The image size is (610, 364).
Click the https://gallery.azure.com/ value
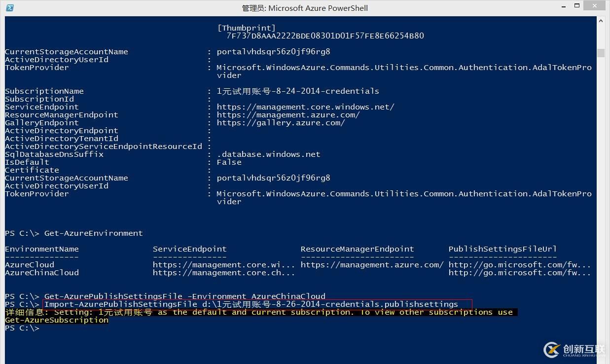281,123
